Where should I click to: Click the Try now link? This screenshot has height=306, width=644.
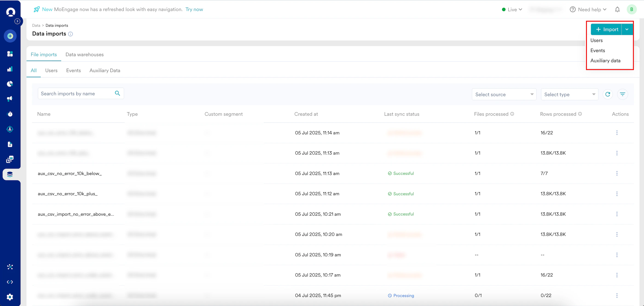[194, 9]
